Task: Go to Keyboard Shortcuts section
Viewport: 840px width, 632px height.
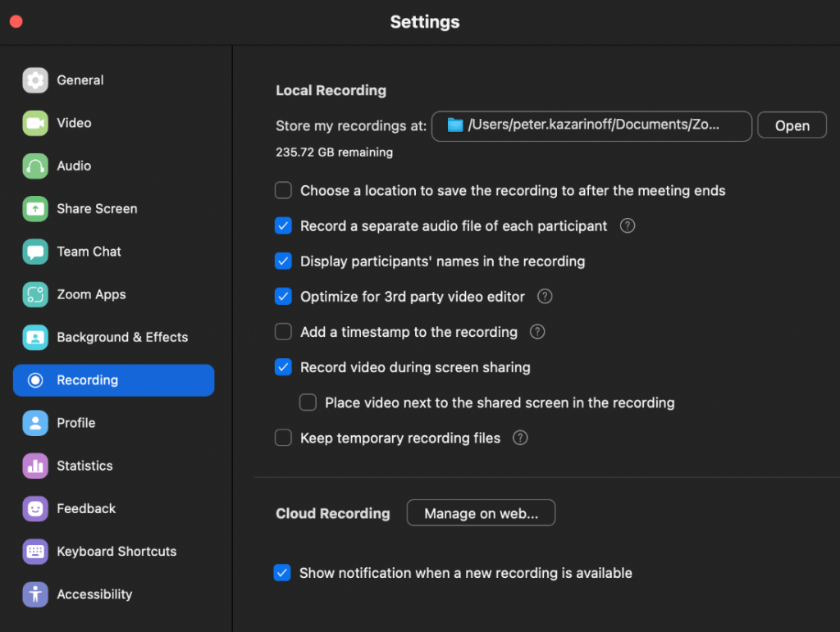Action: coord(116,552)
